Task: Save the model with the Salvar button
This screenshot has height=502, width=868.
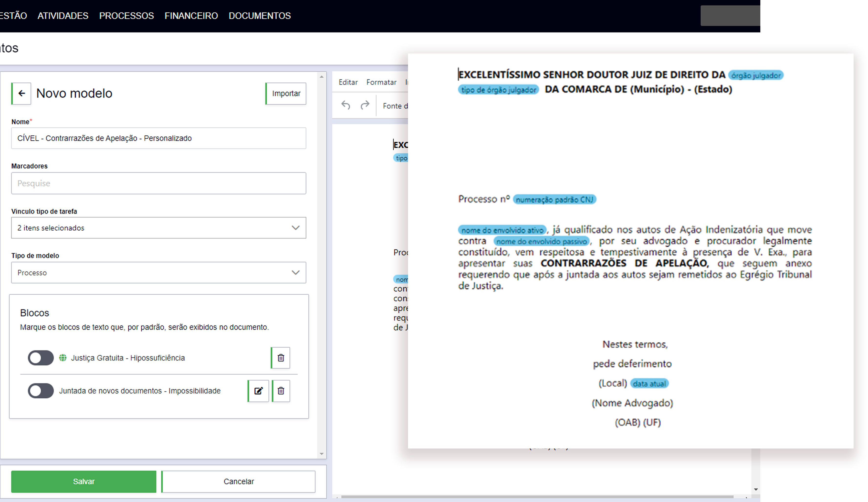Action: coord(83,481)
